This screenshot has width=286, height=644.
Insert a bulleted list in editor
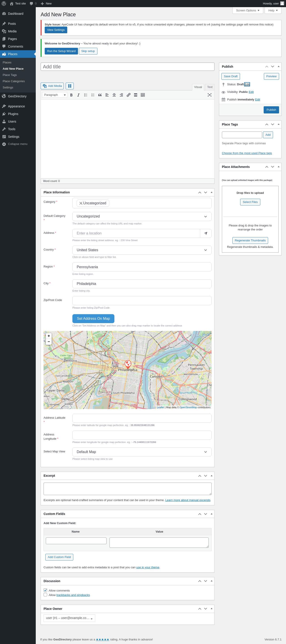pyautogui.click(x=86, y=95)
